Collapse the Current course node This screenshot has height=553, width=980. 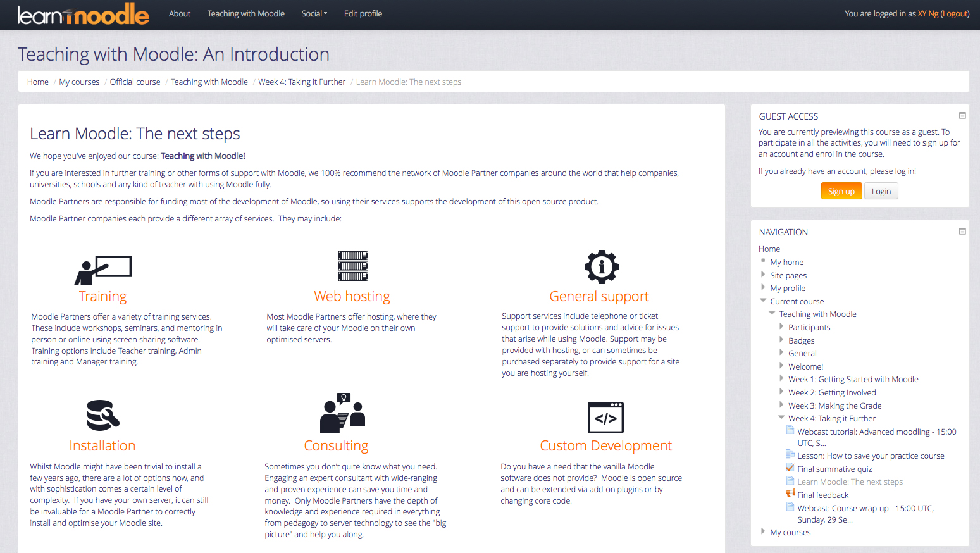coord(763,301)
